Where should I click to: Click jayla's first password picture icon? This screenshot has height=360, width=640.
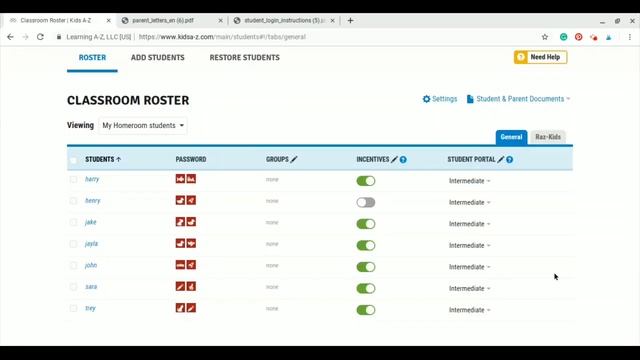tap(180, 243)
